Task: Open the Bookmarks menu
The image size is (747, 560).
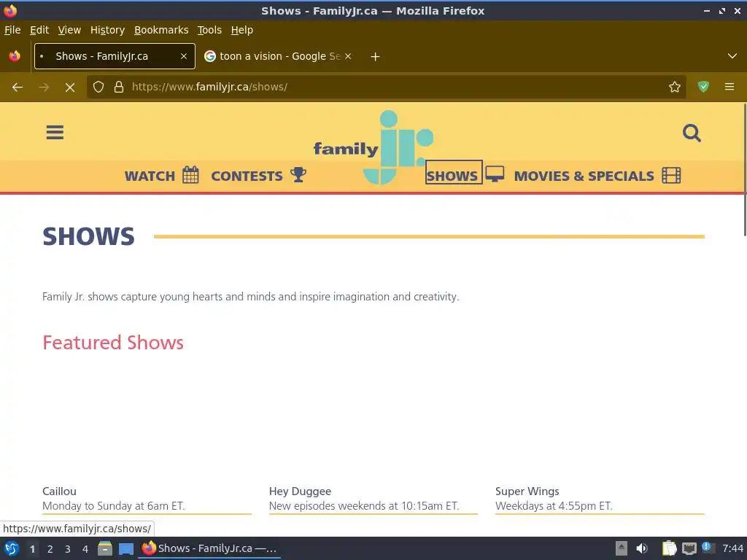Action: 161,30
